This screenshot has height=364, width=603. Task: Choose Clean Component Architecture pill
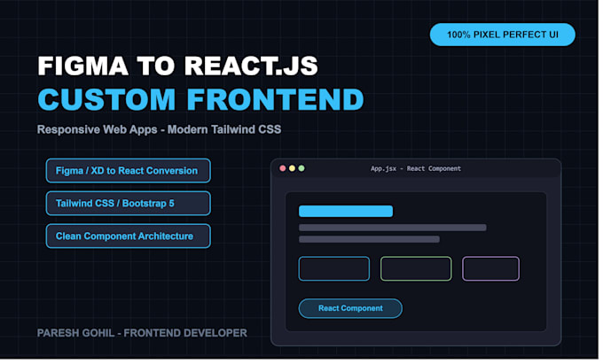(128, 236)
